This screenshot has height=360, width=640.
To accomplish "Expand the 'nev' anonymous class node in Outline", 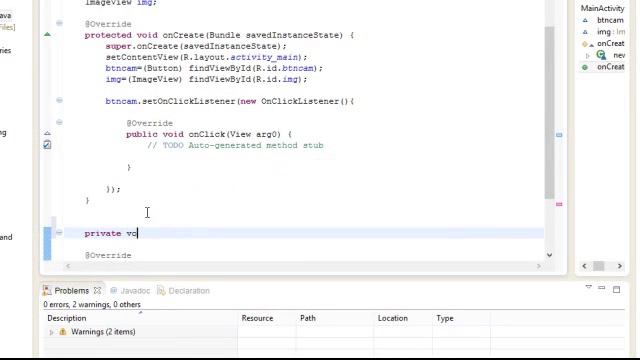I will tap(588, 56).
